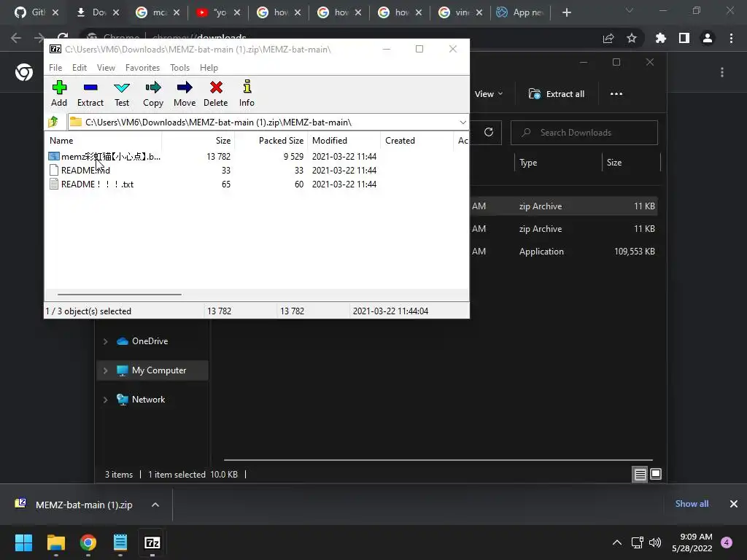747x560 pixels.
Task: Click Extract all in File Explorer
Action: click(557, 94)
